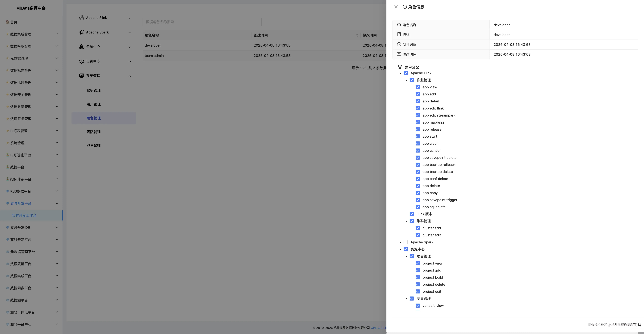The width and height of the screenshot is (644, 334).
Task: Click the 创建时间 sort arrows icon
Action: click(x=357, y=35)
